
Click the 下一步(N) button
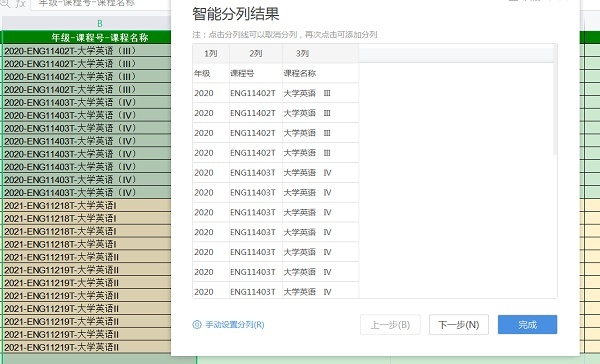click(x=459, y=325)
